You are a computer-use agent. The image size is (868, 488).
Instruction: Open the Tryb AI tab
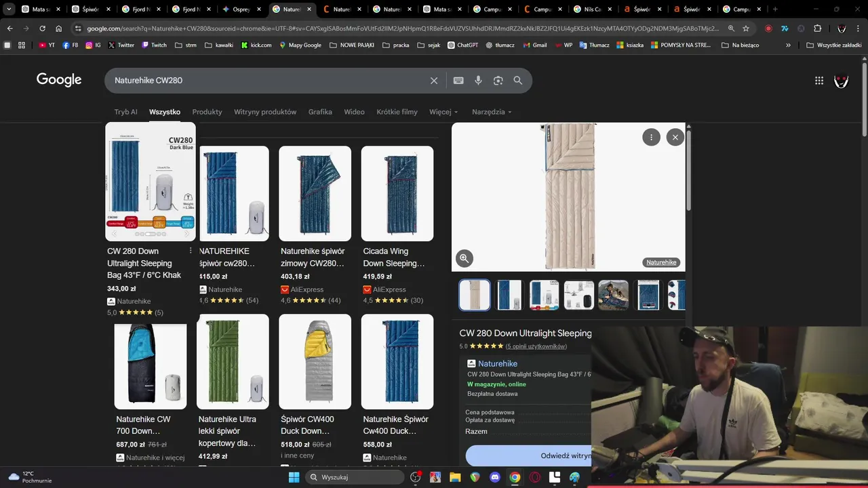click(x=125, y=112)
